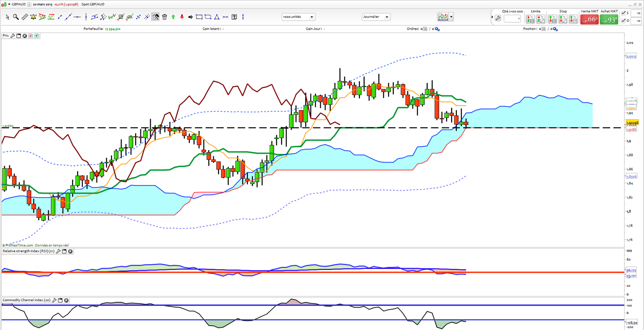Image resolution: width=644 pixels, height=330 pixels.
Task: Open the alert bell tool
Action: 33,17
